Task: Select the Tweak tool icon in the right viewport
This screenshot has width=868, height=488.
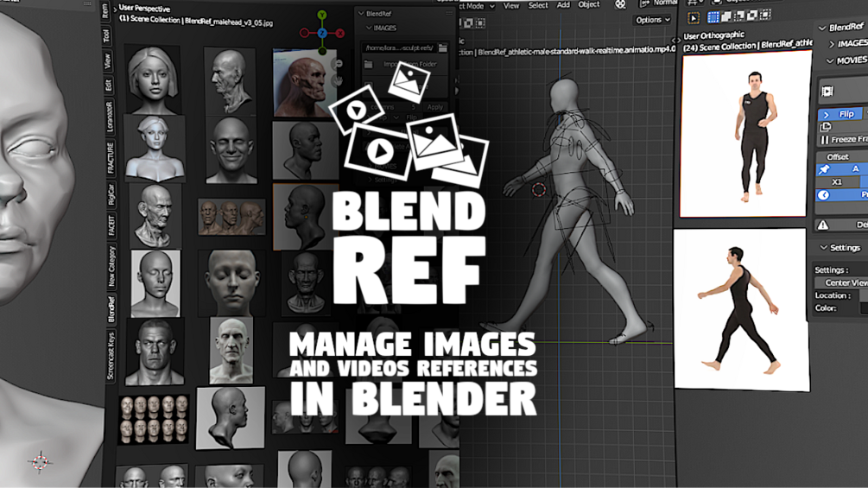Action: point(693,17)
